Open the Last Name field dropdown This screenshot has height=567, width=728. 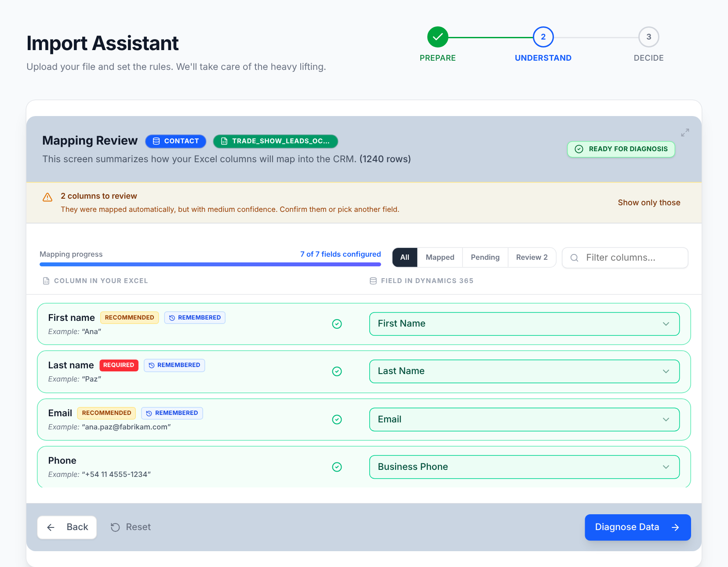coord(524,371)
